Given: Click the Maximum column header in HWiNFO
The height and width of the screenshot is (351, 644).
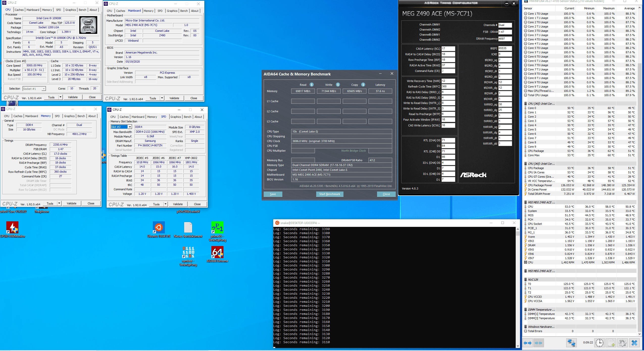Looking at the screenshot, I should 609,8.
